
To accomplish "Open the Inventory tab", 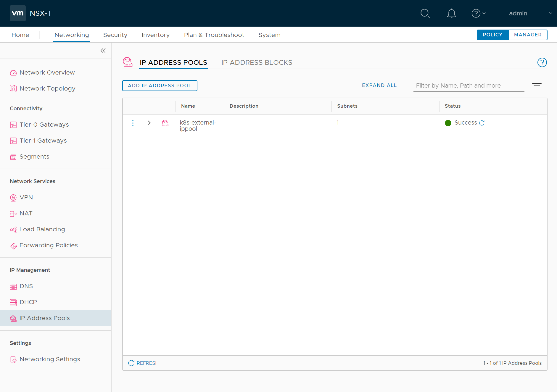I will tap(156, 35).
